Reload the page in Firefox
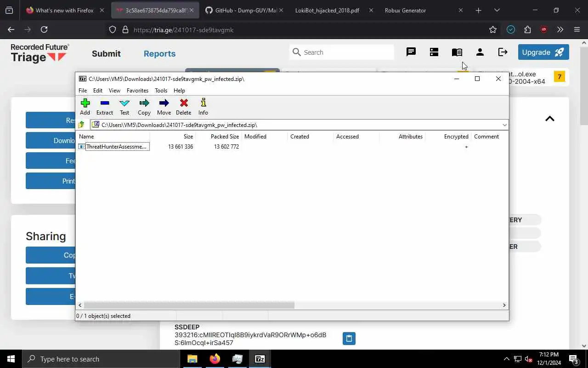 pyautogui.click(x=44, y=29)
